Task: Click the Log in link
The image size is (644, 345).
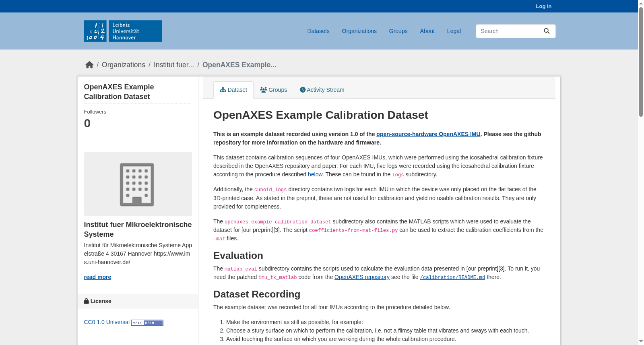Action: [544, 6]
